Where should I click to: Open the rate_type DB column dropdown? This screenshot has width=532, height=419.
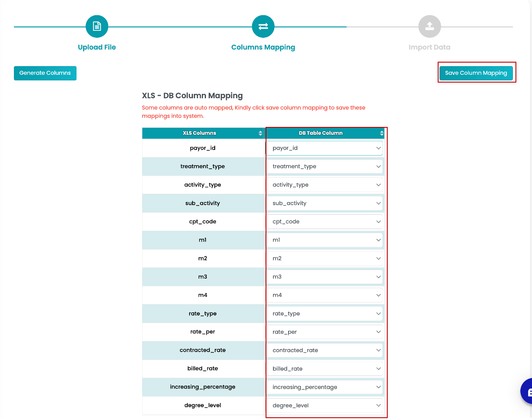(x=324, y=313)
